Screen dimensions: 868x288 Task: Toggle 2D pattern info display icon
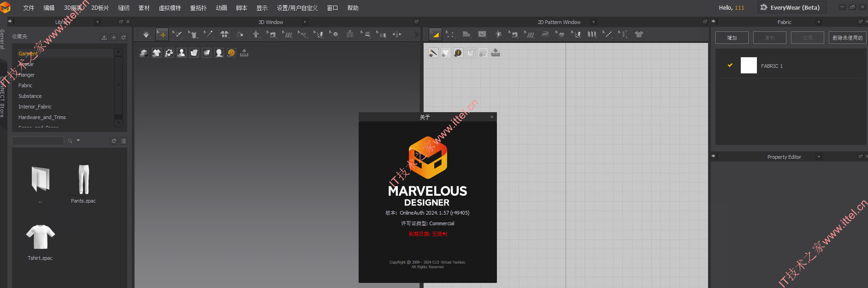(x=458, y=53)
